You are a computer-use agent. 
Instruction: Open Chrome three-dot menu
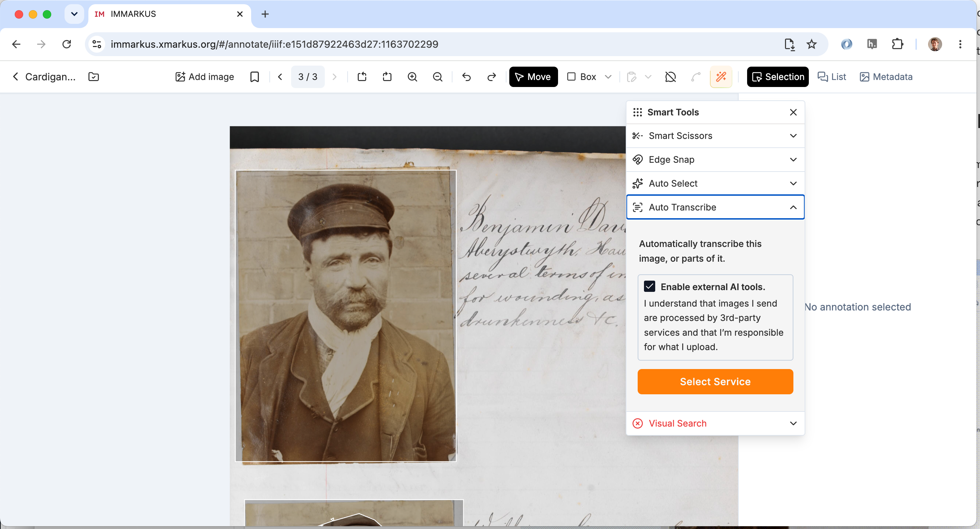pyautogui.click(x=960, y=45)
